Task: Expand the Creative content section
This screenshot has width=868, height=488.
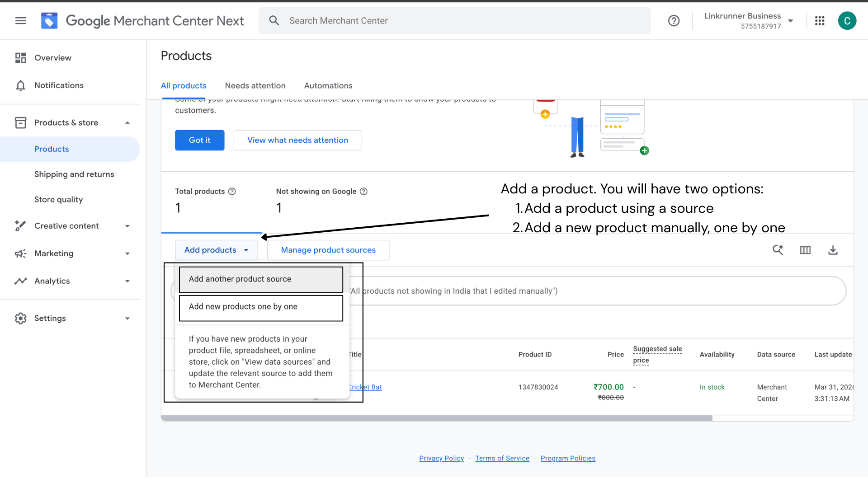Action: pos(127,226)
